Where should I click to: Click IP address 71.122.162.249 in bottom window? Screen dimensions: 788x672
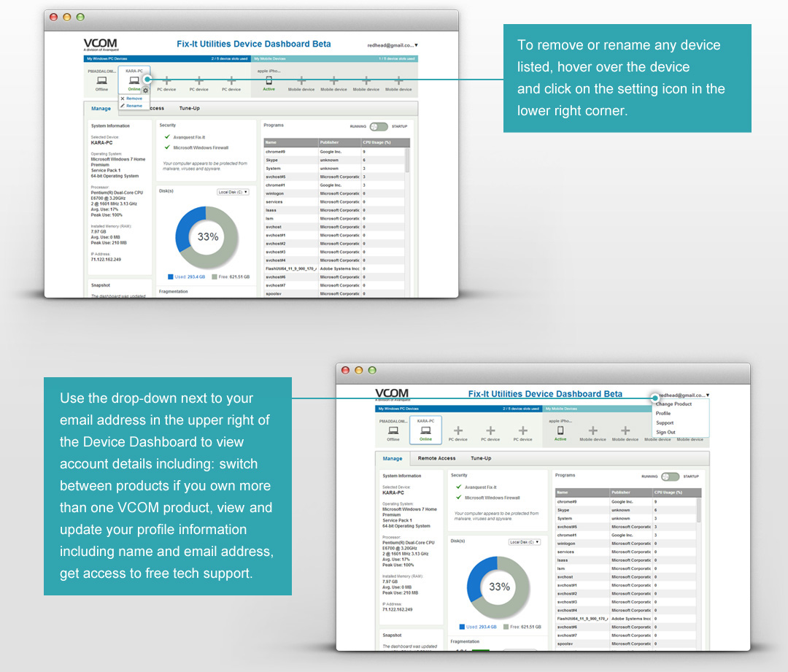[x=398, y=610]
